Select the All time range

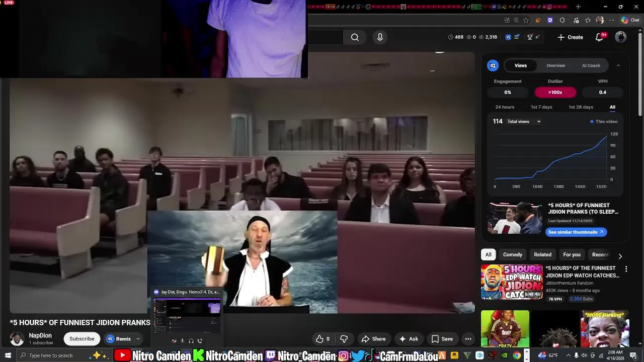(x=612, y=107)
